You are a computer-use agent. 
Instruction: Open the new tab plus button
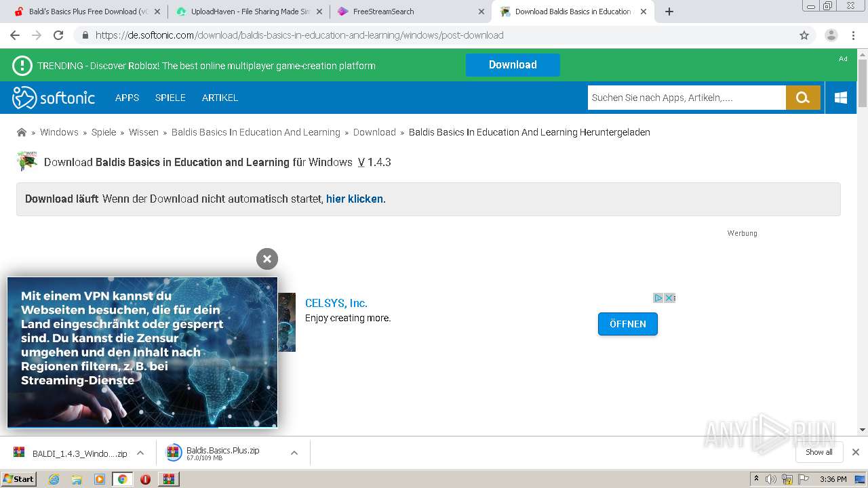point(669,12)
